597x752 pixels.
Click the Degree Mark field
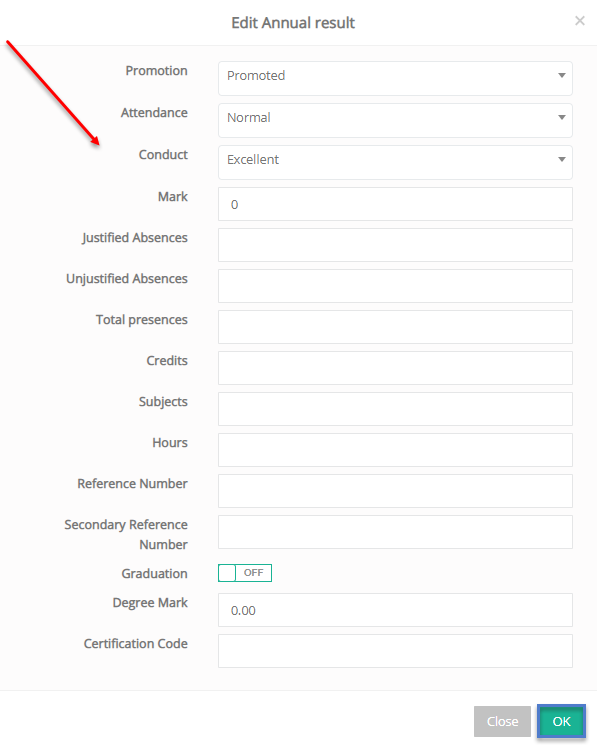tap(395, 610)
